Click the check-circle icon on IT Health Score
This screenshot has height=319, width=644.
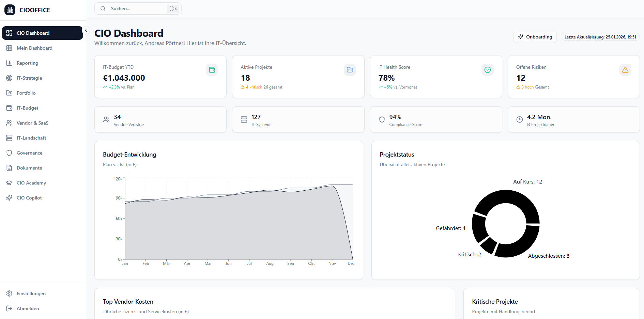[488, 69]
